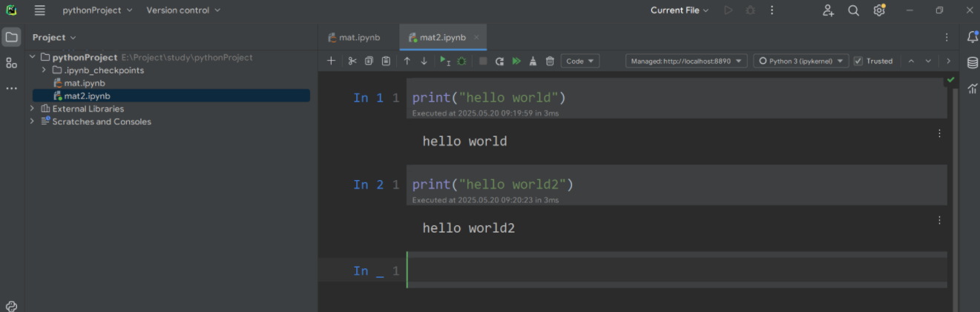
Task: Click the "hello world2" output text
Action: click(468, 228)
